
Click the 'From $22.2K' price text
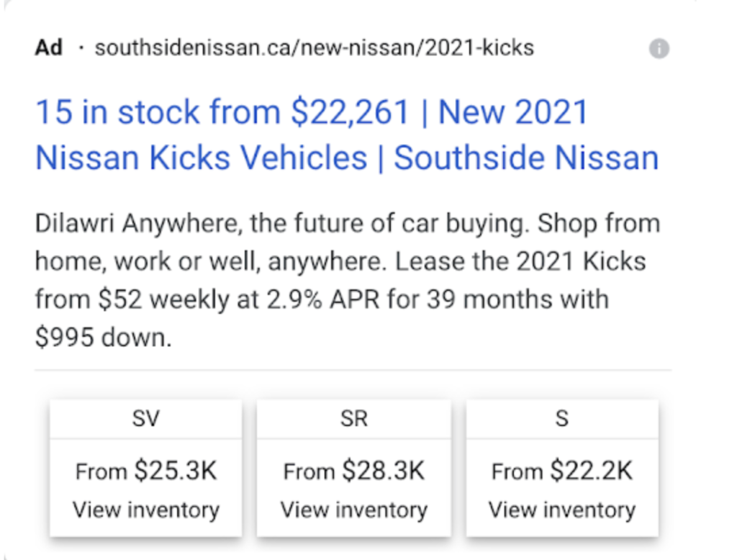point(561,471)
